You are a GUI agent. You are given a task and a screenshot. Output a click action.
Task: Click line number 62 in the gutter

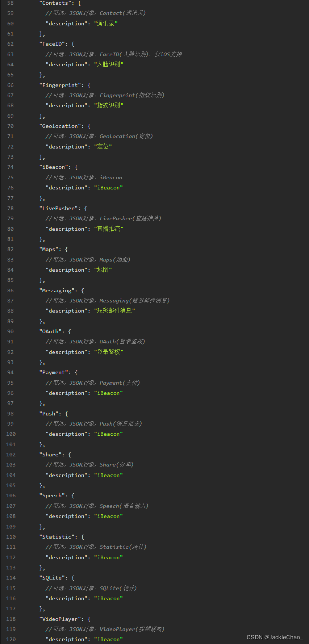tap(10, 44)
